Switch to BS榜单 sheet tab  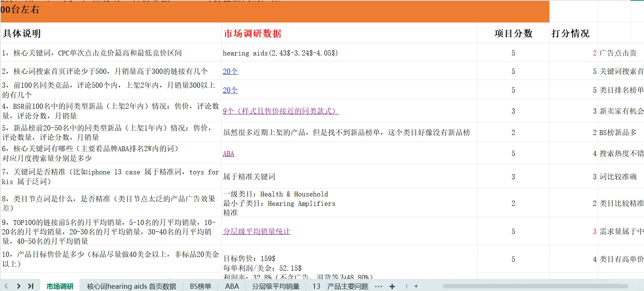pyautogui.click(x=200, y=286)
